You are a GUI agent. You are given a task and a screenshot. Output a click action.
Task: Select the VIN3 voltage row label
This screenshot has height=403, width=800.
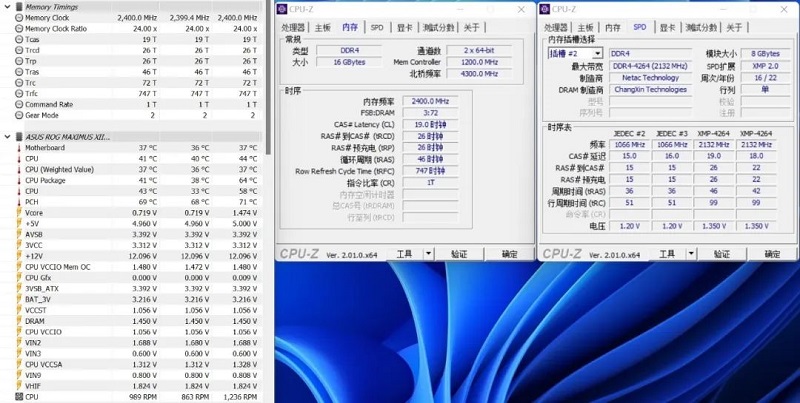pos(33,354)
